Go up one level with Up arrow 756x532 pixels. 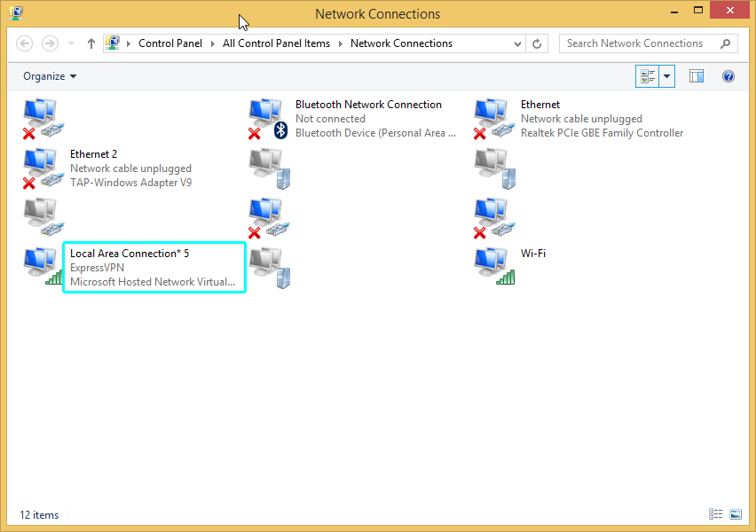click(91, 43)
